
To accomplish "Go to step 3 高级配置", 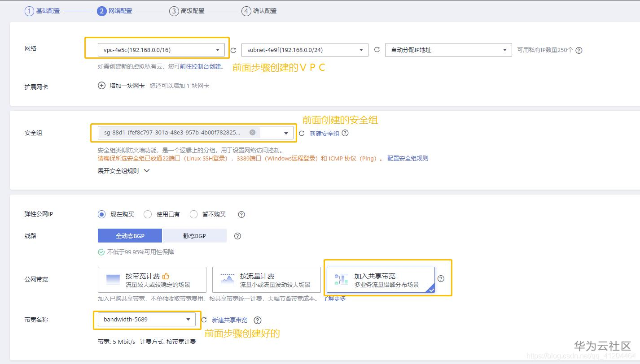I will point(187,11).
